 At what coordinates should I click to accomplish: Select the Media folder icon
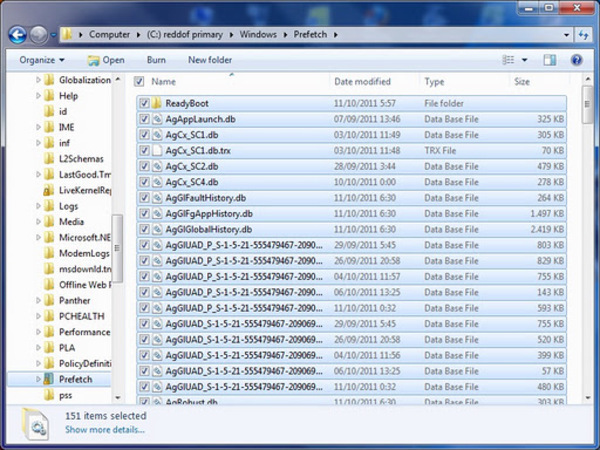click(x=49, y=222)
